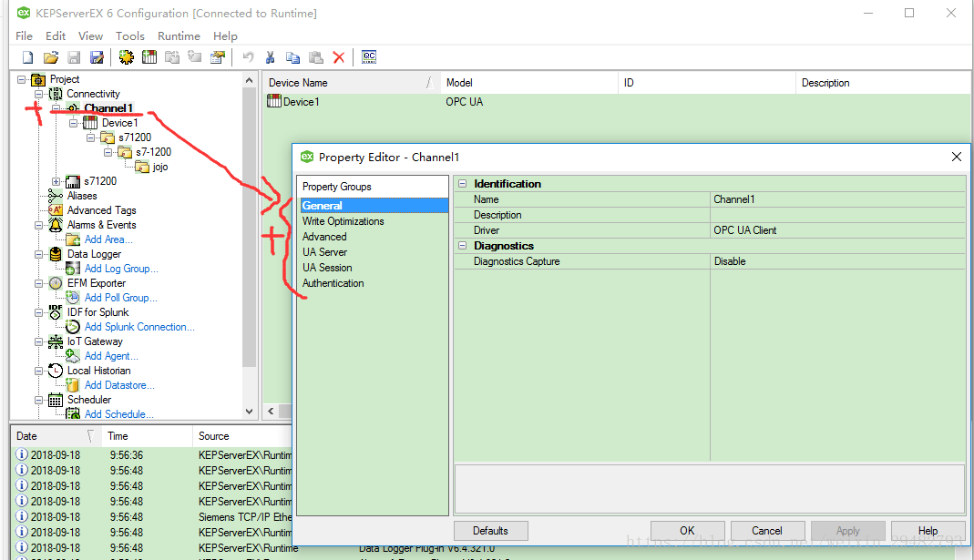Launch the Quick Client toolbar icon
The width and height of the screenshot is (974, 560).
(x=368, y=56)
